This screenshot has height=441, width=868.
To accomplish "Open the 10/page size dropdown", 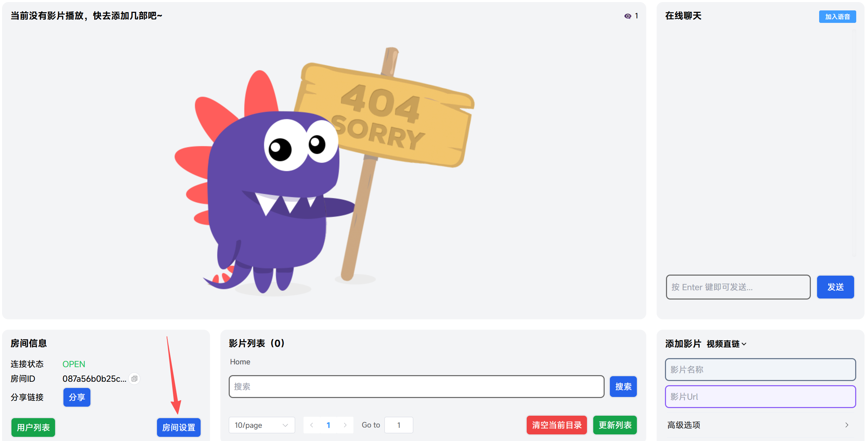I will 262,425.
